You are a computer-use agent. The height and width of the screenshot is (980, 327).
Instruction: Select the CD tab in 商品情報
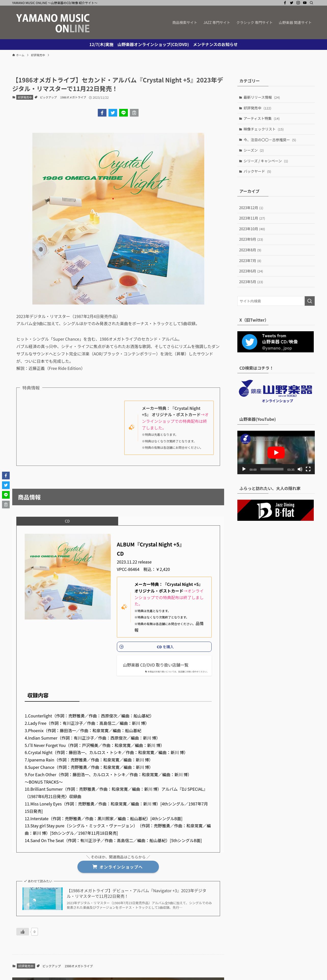[67, 521]
